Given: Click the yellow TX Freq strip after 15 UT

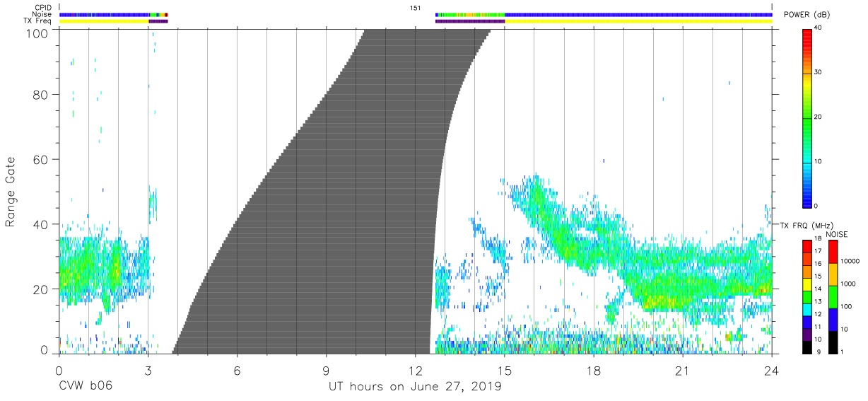Looking at the screenshot, I should pos(638,21).
